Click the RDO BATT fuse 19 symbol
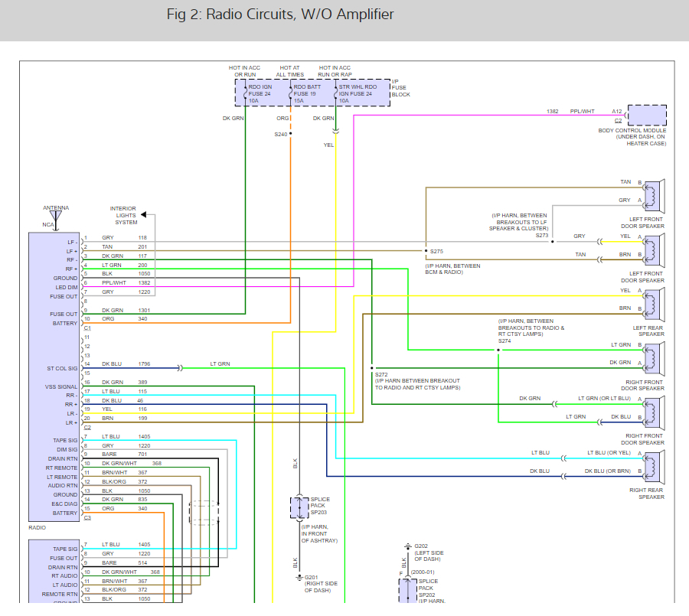 tap(290, 93)
